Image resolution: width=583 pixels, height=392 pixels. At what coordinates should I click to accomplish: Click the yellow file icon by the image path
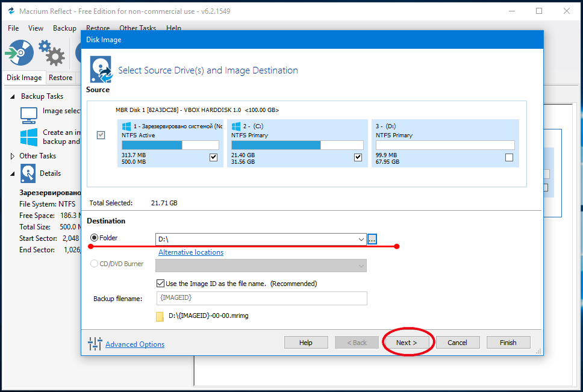pos(160,316)
